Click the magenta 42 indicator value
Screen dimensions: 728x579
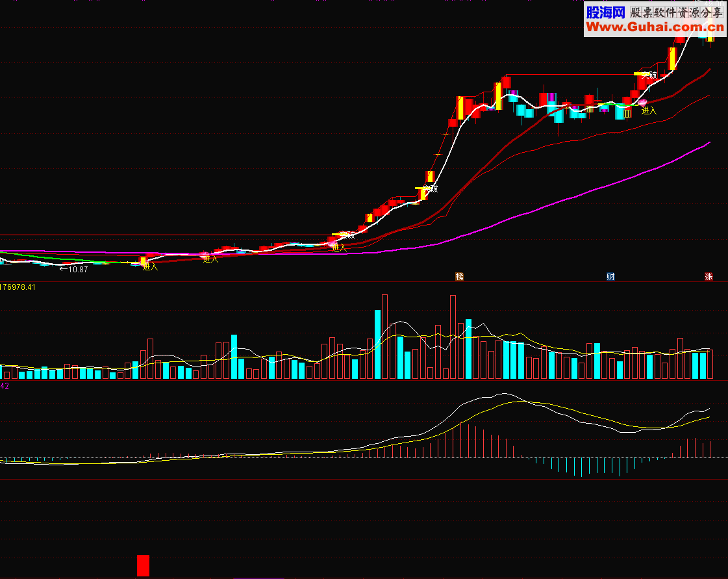(5, 386)
